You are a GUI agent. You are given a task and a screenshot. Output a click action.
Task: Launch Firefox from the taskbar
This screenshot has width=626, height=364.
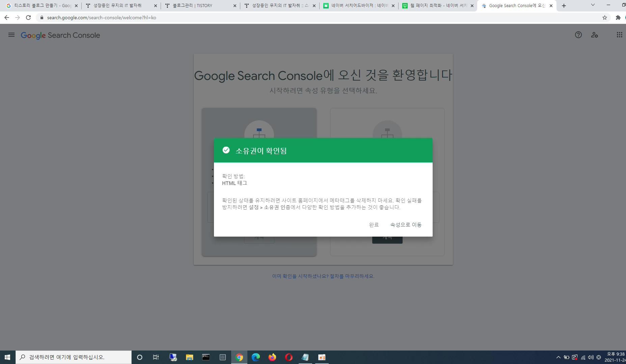(x=272, y=357)
